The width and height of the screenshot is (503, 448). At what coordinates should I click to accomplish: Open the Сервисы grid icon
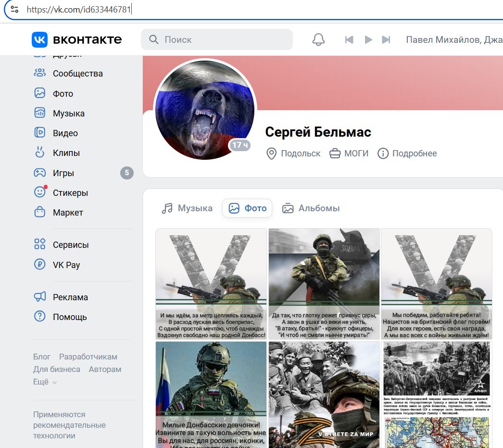tap(40, 244)
